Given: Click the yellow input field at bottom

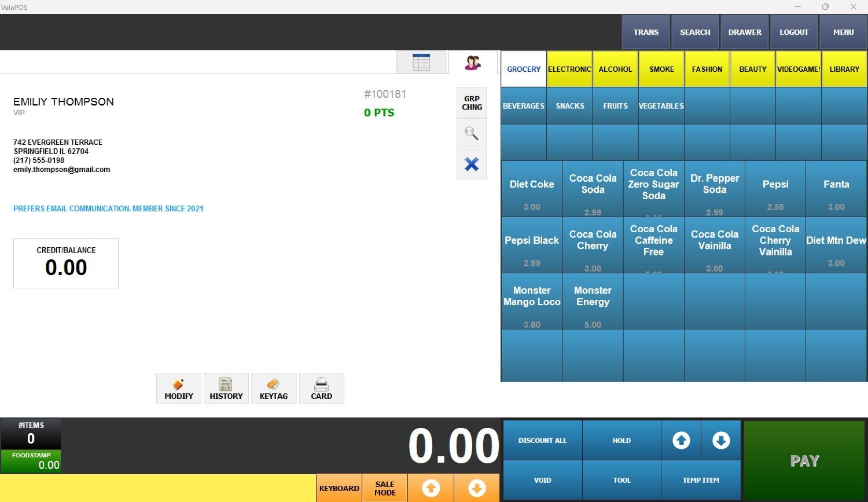Looking at the screenshot, I should [x=157, y=488].
